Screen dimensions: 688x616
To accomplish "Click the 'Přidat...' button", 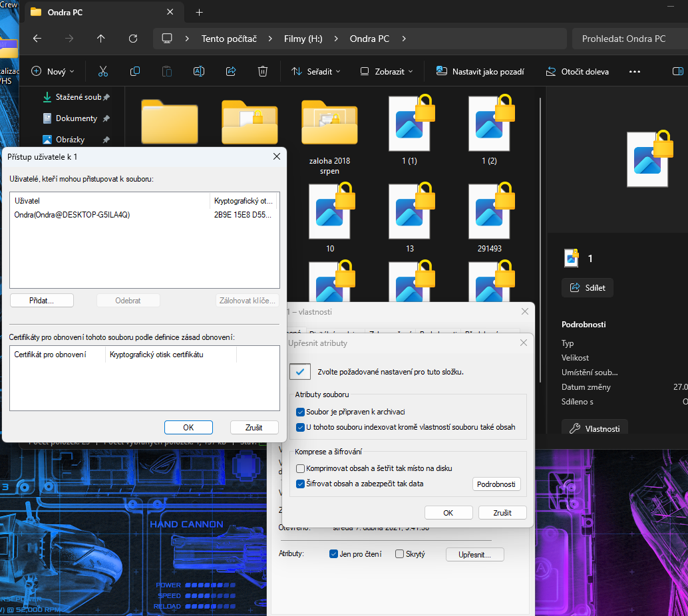I will (x=41, y=301).
